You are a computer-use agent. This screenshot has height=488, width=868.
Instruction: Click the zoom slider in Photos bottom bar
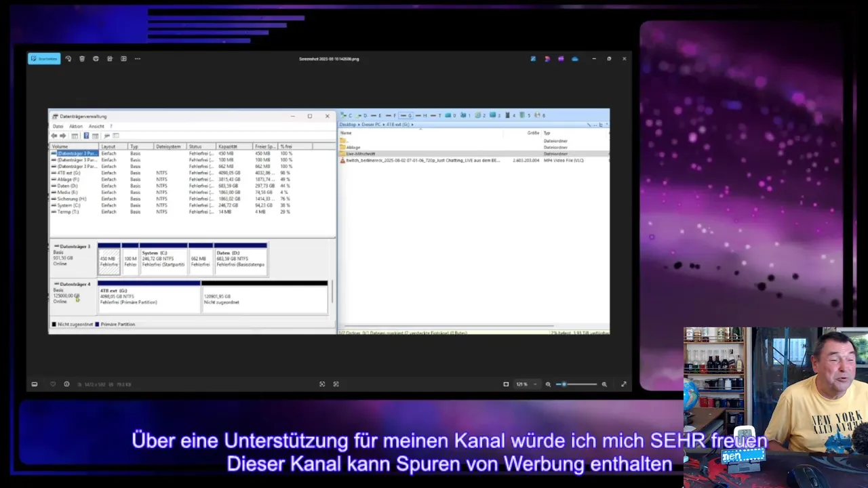[576, 384]
